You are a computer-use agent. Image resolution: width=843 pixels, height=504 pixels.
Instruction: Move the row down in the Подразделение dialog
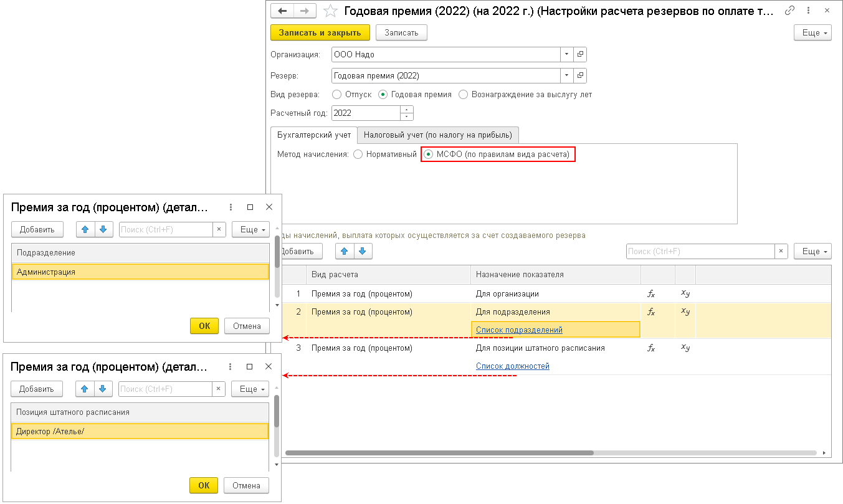tap(104, 229)
